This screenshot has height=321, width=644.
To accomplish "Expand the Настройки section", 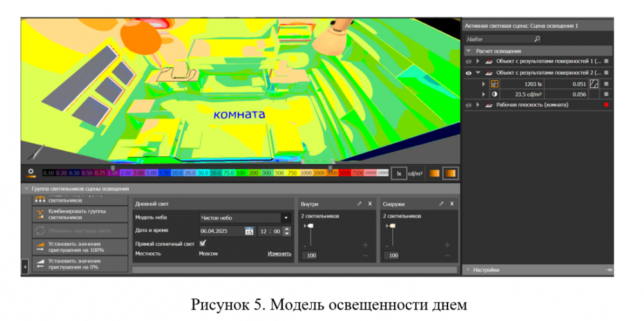I will pyautogui.click(x=469, y=270).
